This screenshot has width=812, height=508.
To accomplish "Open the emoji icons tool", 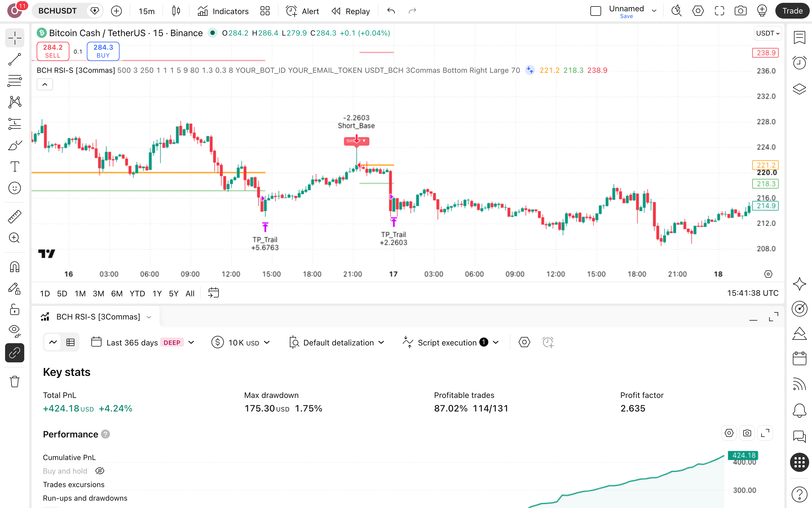I will 14,188.
